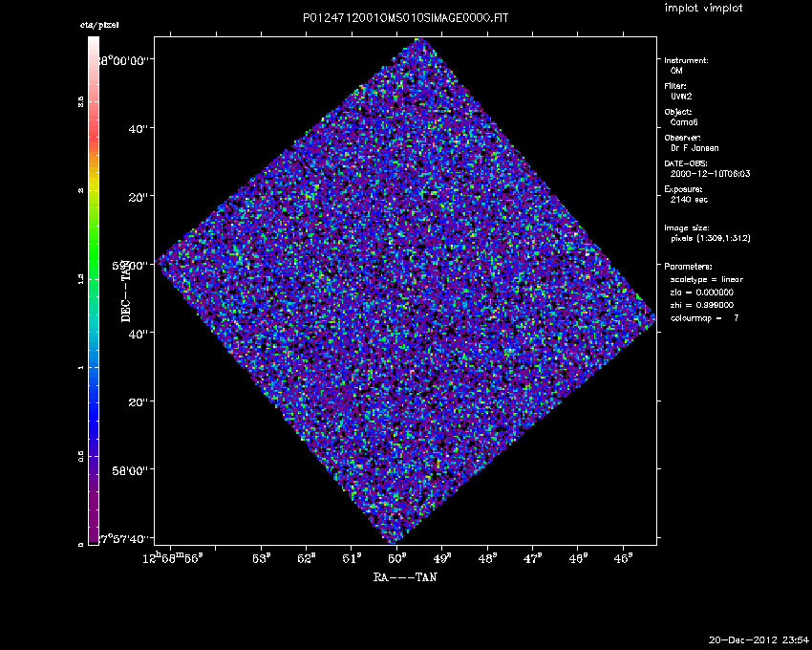Viewport: 812px width, 650px height.
Task: Select the 'Parameters:' label
Action: [688, 267]
